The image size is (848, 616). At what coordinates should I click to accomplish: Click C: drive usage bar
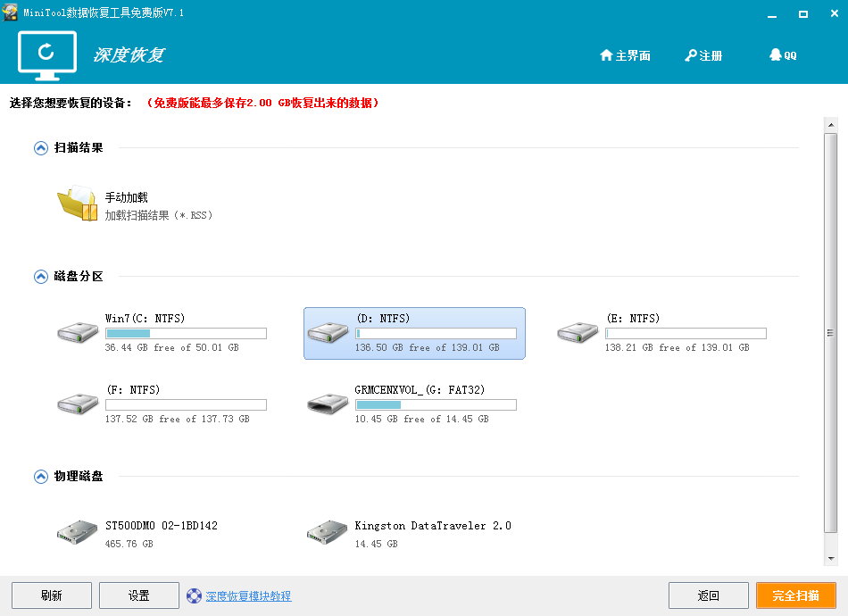click(x=186, y=333)
